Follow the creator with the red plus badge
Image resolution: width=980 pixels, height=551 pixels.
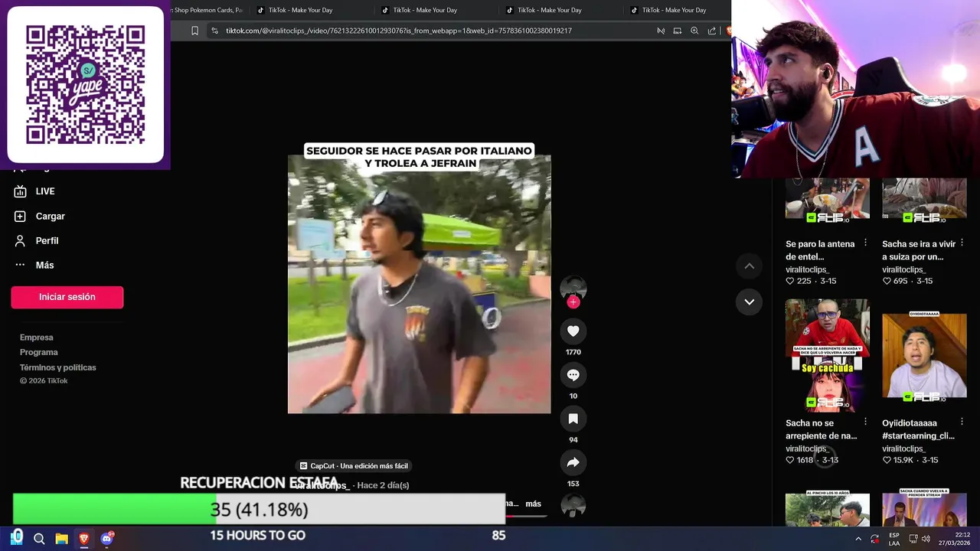[573, 302]
